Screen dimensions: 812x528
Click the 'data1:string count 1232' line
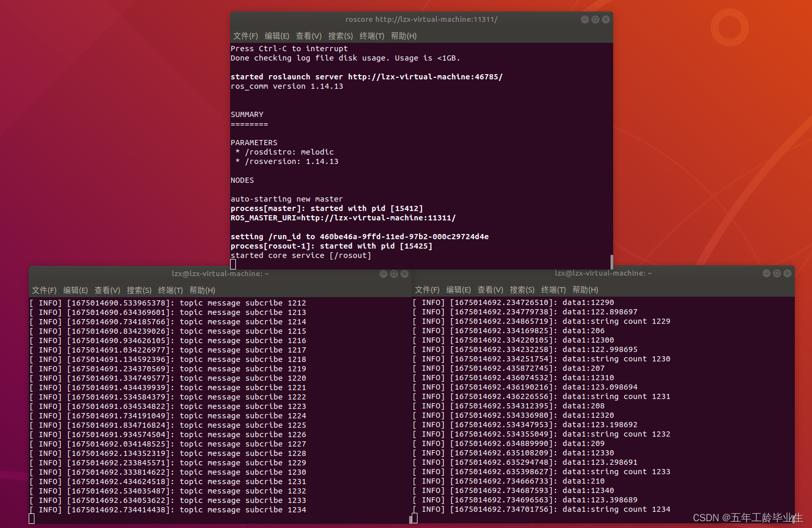[541, 434]
